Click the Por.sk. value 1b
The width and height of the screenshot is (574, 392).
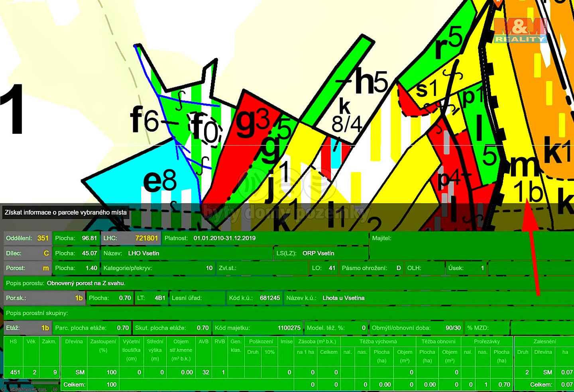click(79, 298)
